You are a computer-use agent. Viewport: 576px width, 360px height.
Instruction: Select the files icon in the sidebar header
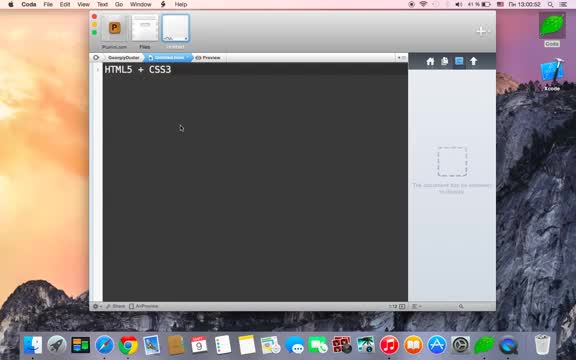(x=444, y=61)
